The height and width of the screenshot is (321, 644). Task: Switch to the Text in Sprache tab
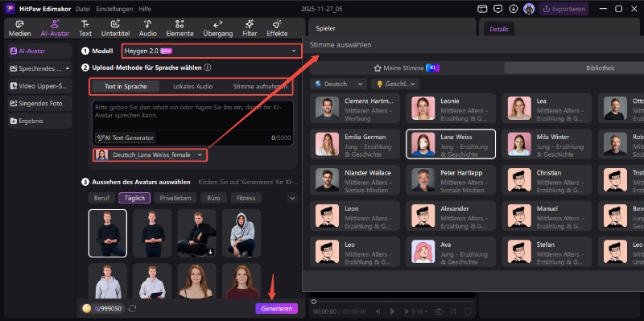[x=126, y=86]
